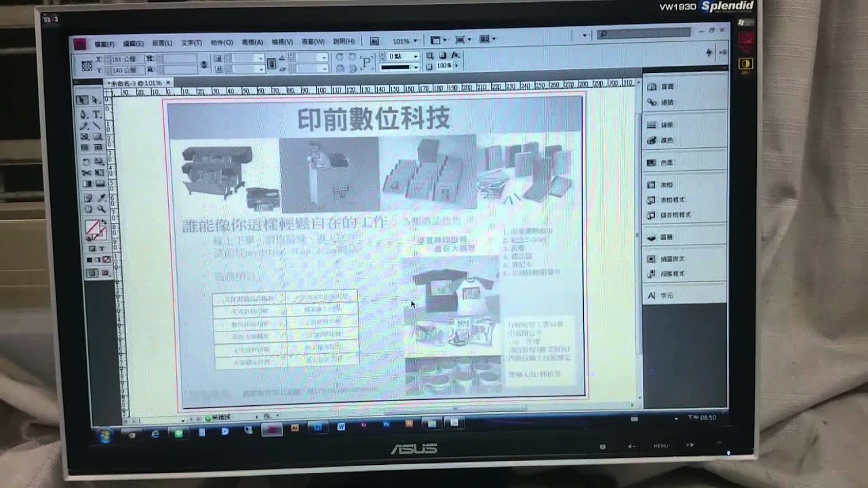Image resolution: width=868 pixels, height=488 pixels.
Task: Open the 版面(L) menu
Action: click(x=162, y=43)
